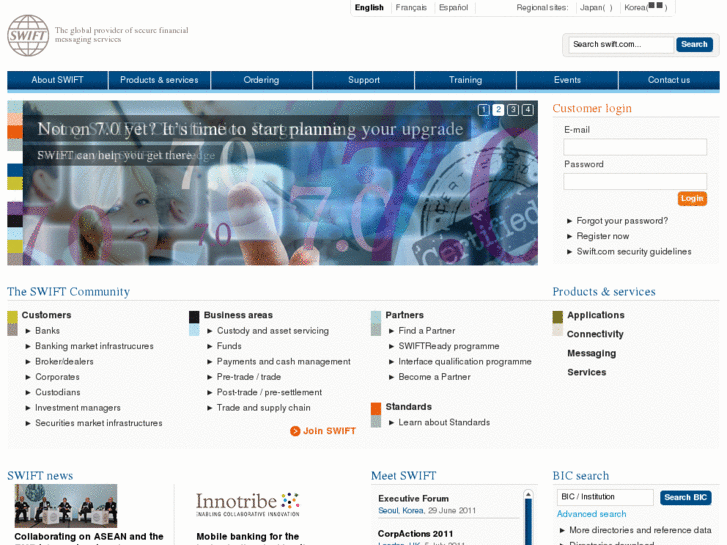Image resolution: width=727 pixels, height=545 pixels.
Task: Open Corporates link
Action: click(57, 377)
